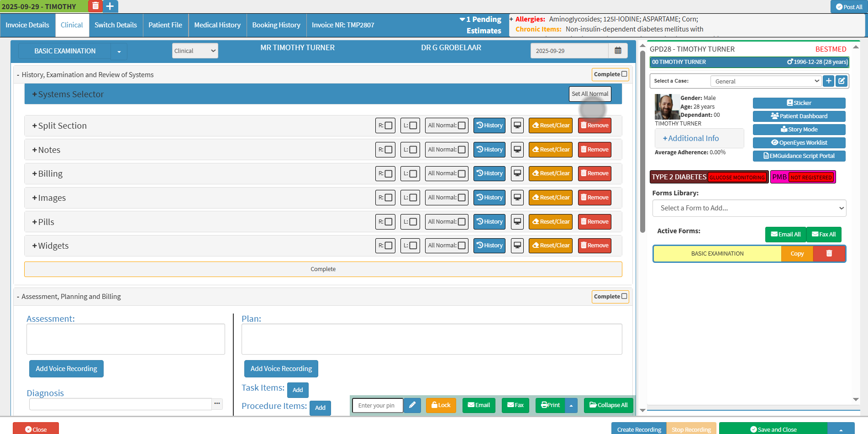Tick the R checkbox in the Split Section row

tap(389, 125)
